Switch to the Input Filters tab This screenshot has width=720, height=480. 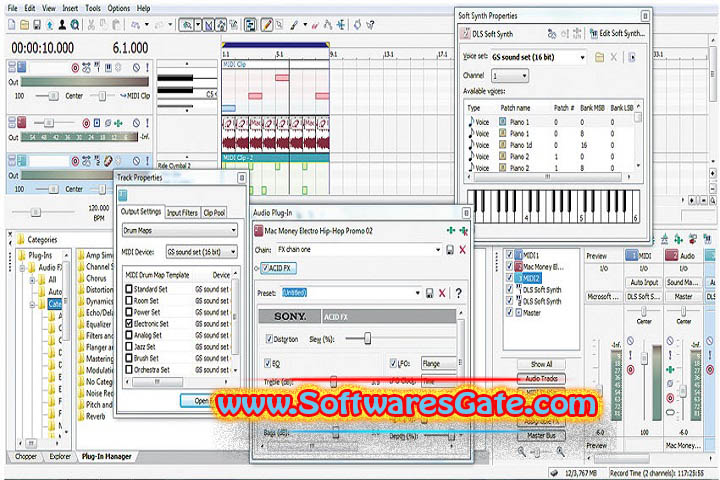[182, 213]
